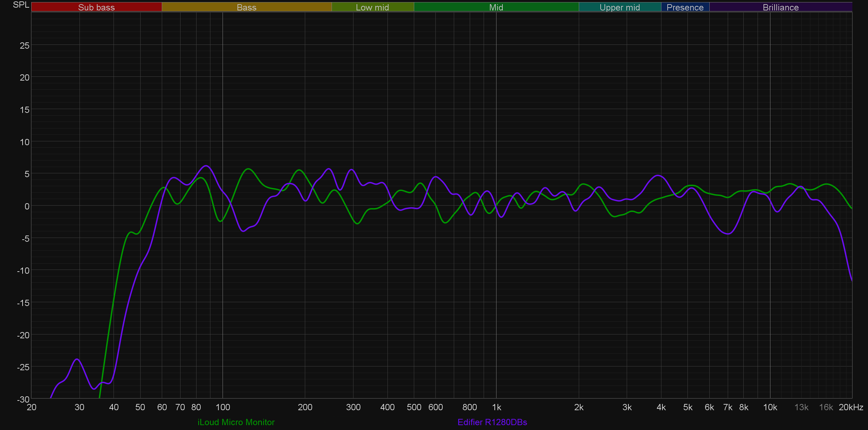Click the 20 Hz axis start label
The width and height of the screenshot is (868, 430).
point(32,407)
